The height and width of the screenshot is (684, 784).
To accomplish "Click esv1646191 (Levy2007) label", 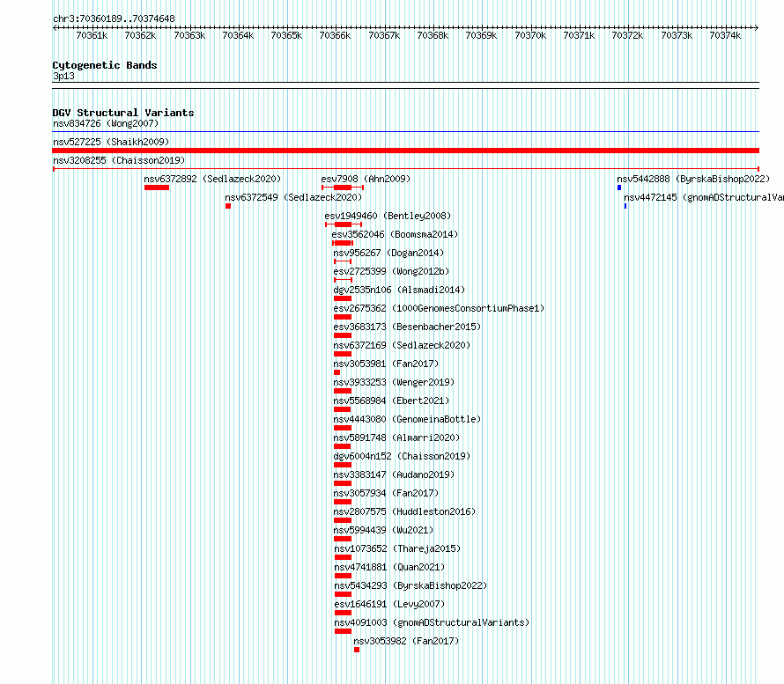I will coord(389,604).
